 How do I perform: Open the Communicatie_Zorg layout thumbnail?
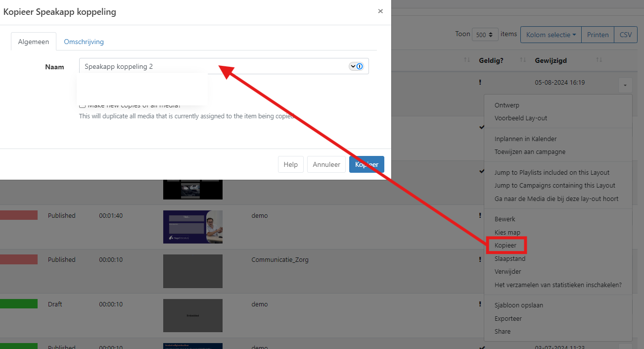193,271
